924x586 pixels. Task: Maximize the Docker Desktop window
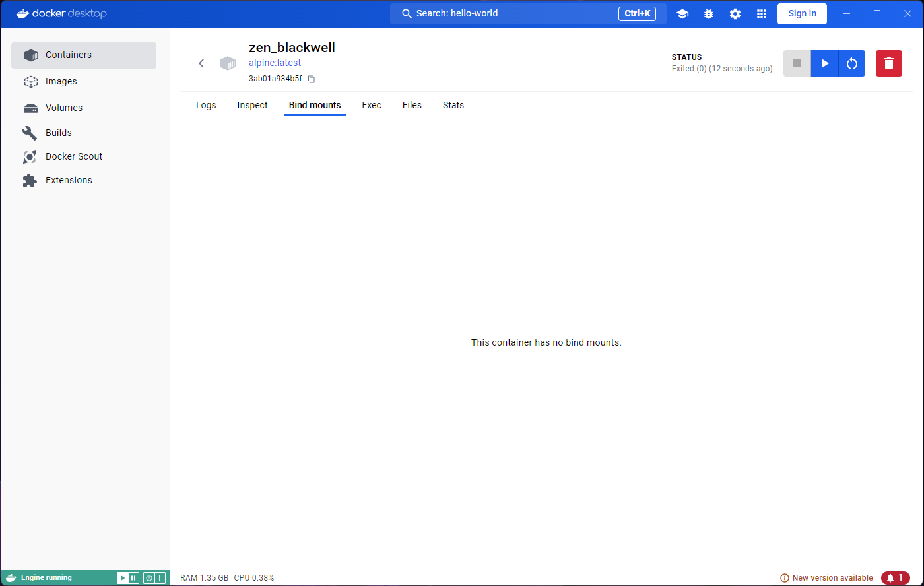[x=877, y=14]
